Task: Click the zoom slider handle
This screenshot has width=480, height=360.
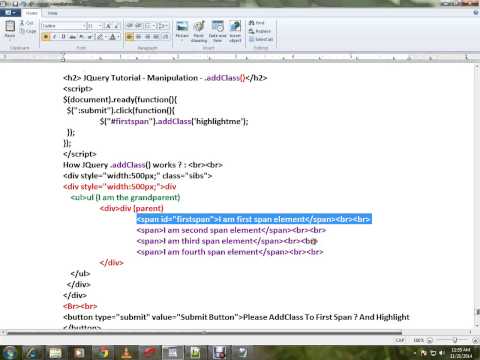Action: pyautogui.click(x=455, y=340)
